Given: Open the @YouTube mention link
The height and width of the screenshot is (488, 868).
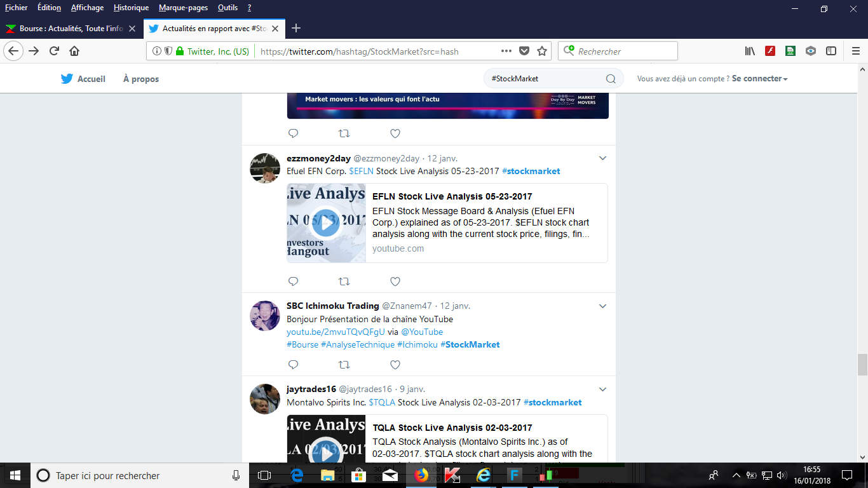Looking at the screenshot, I should pos(422,332).
